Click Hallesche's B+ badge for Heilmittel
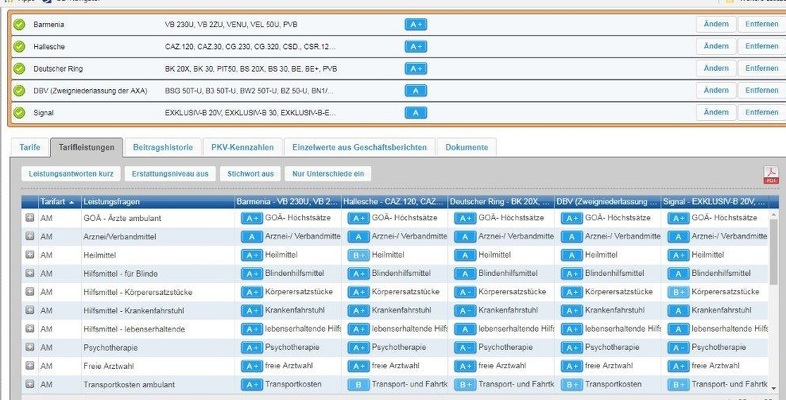 click(x=358, y=255)
